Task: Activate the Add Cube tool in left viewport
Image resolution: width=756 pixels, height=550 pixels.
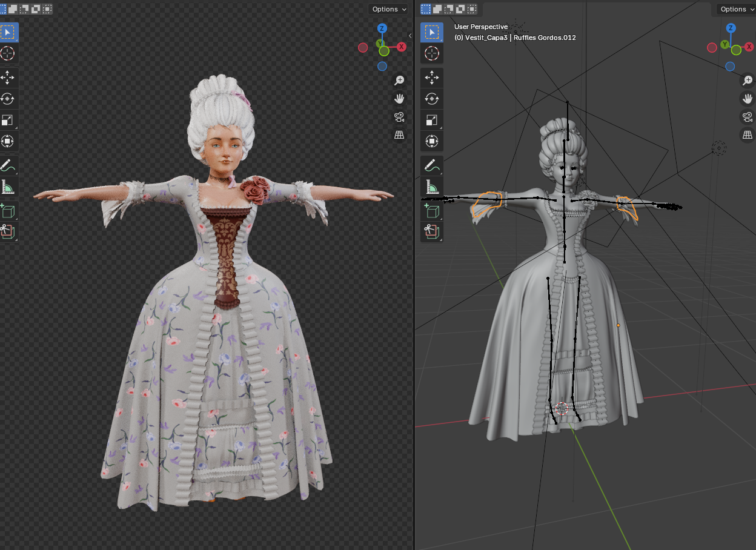Action: [8, 210]
